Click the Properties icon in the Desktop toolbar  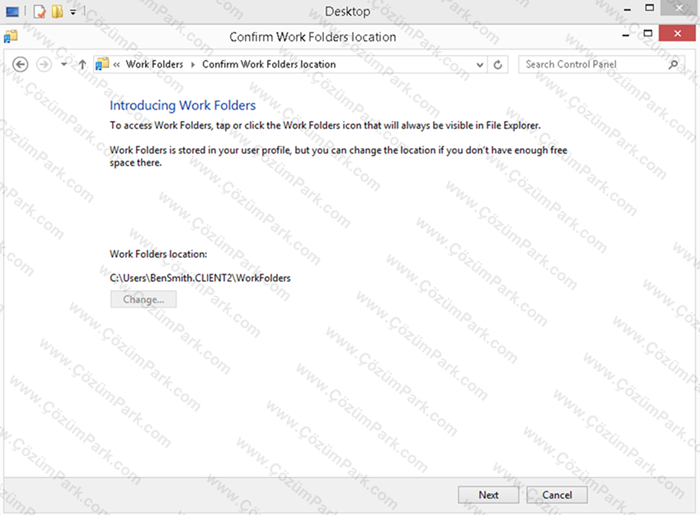point(40,12)
